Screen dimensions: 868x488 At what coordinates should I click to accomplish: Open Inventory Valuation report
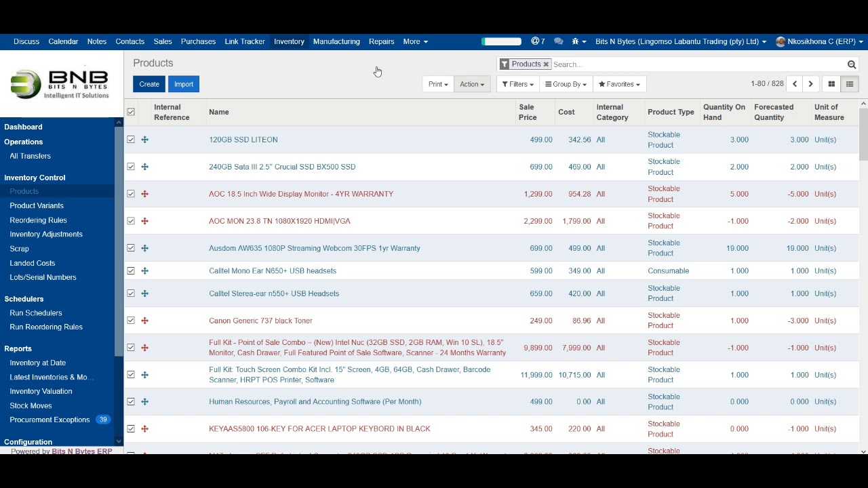(41, 391)
